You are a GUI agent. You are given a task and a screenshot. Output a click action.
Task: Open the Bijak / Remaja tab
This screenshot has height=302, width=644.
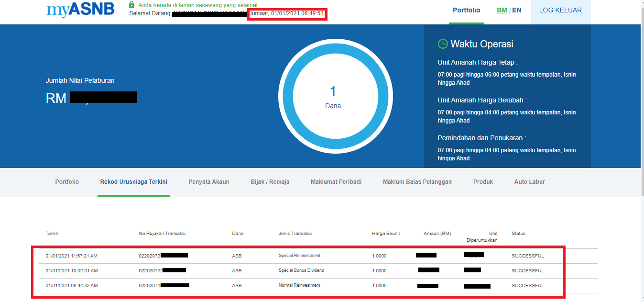pos(270,182)
